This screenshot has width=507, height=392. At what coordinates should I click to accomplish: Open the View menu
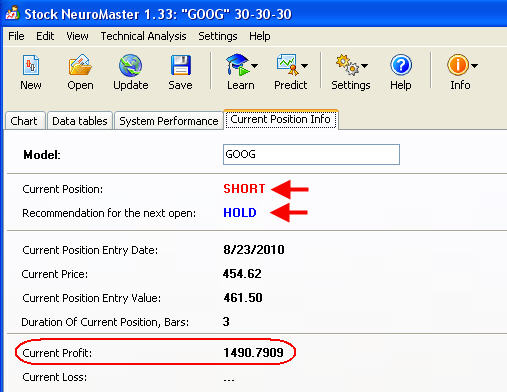pos(77,36)
